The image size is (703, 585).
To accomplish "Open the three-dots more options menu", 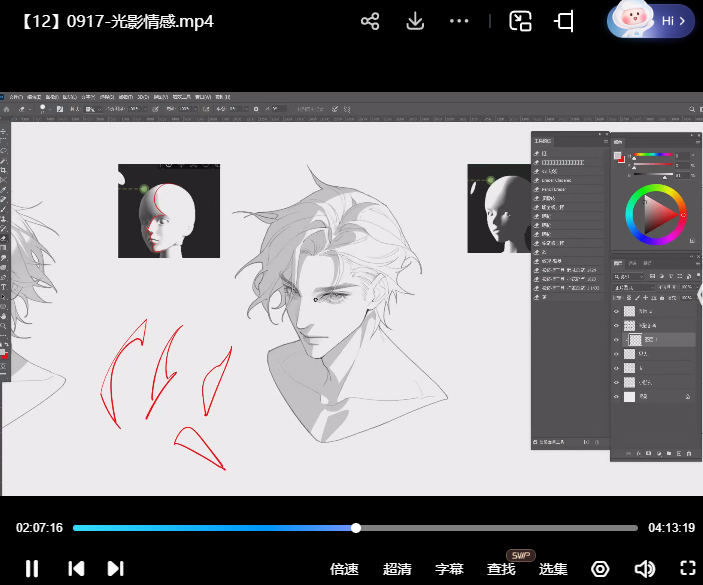I will (459, 21).
